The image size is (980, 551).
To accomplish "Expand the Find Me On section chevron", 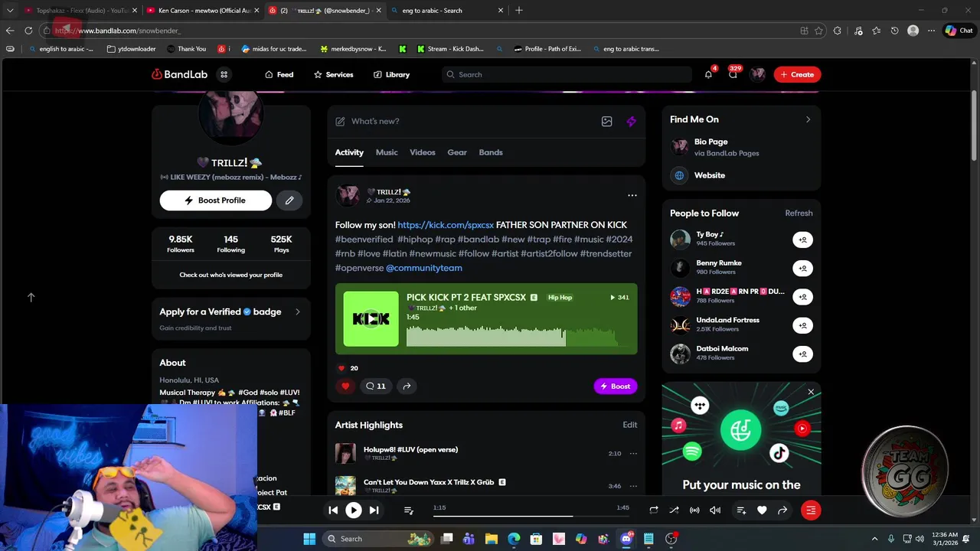I will point(808,119).
